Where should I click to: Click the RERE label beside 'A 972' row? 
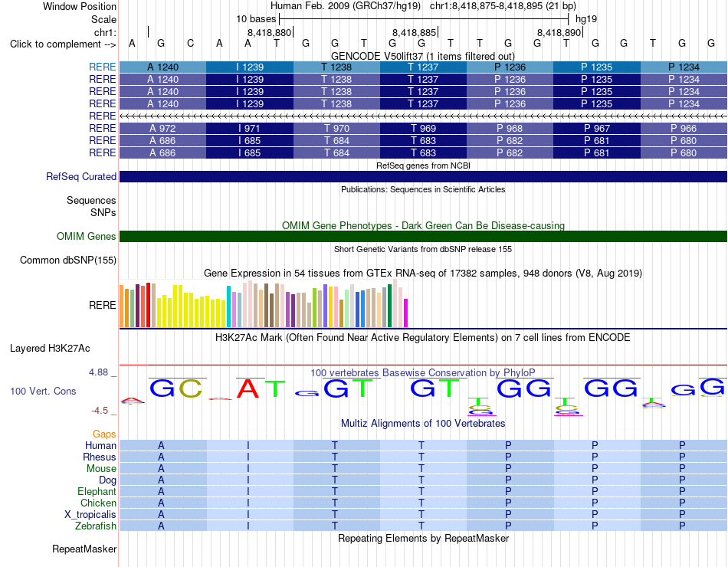(x=102, y=128)
